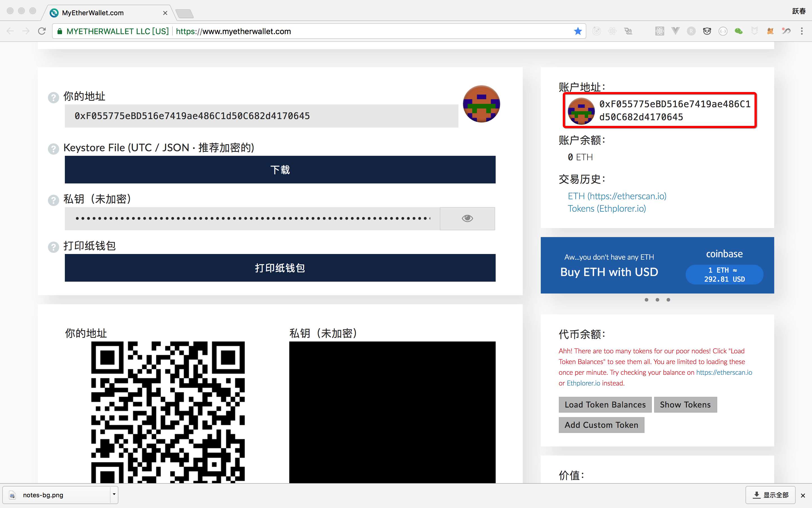Viewport: 812px width, 508px height.
Task: Close the downloads bar
Action: click(x=803, y=496)
